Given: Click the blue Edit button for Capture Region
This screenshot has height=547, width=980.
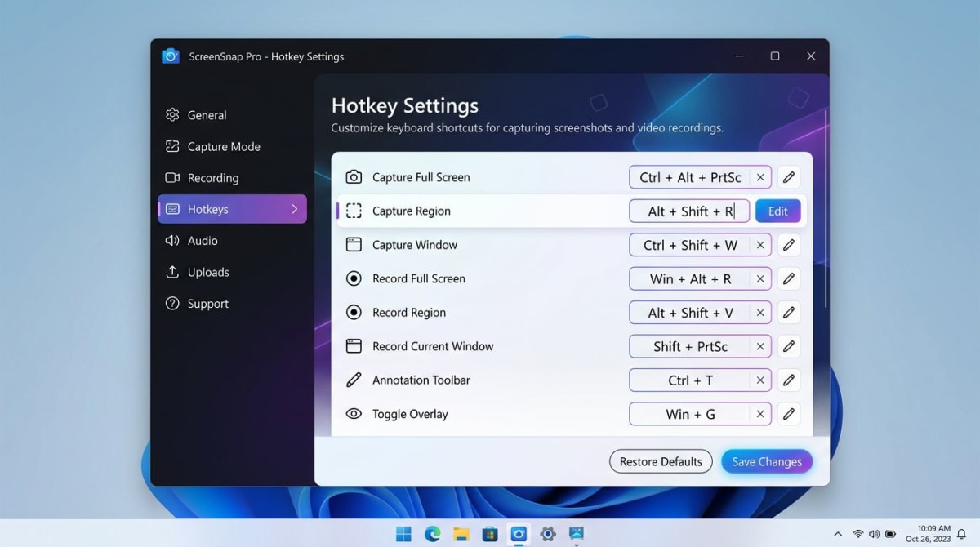Looking at the screenshot, I should pyautogui.click(x=777, y=211).
